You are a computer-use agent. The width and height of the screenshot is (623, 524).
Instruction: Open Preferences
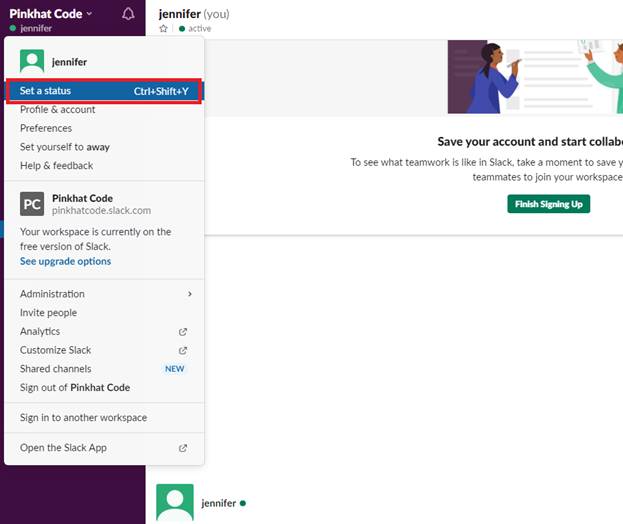pos(104,128)
